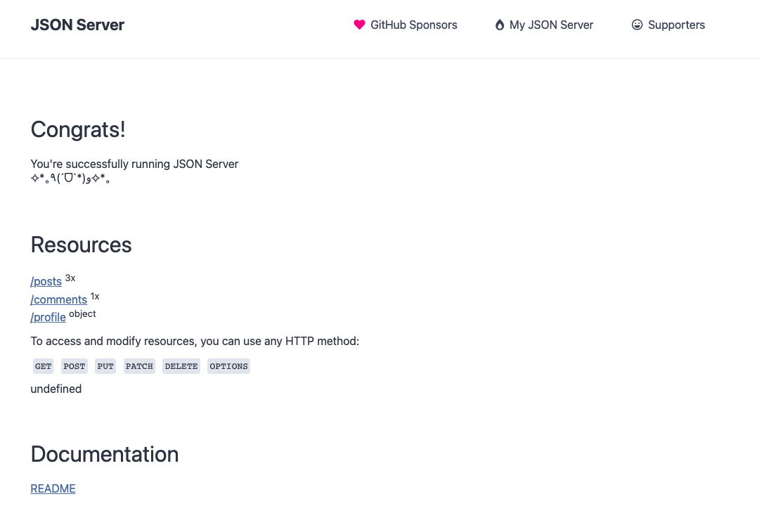Select the PATCH method badge
The height and width of the screenshot is (532, 759).
[x=139, y=366]
